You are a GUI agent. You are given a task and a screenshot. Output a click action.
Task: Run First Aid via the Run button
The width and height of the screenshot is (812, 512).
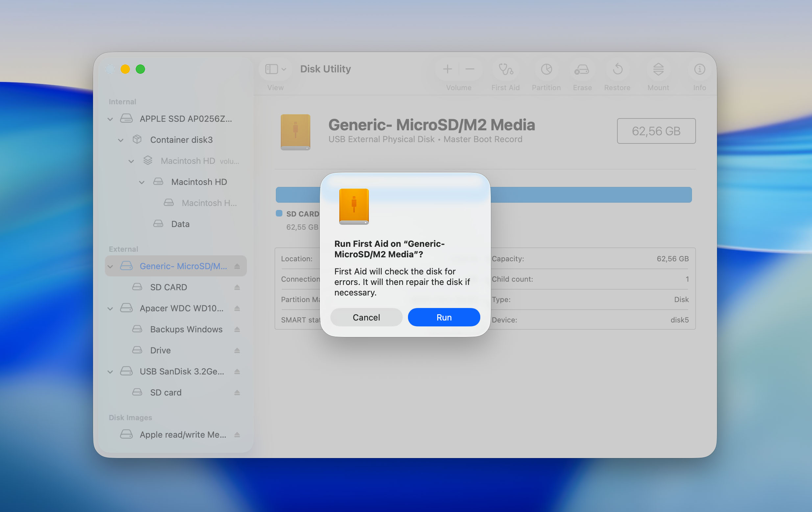pyautogui.click(x=444, y=317)
